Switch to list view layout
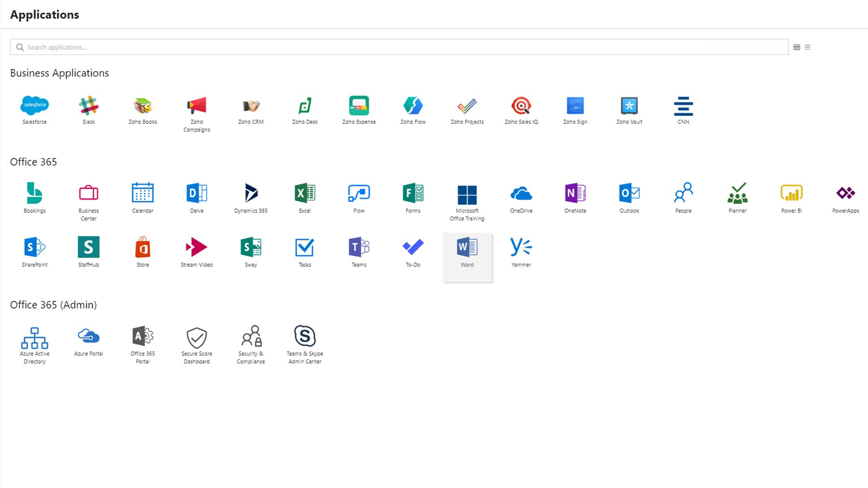 tap(808, 47)
